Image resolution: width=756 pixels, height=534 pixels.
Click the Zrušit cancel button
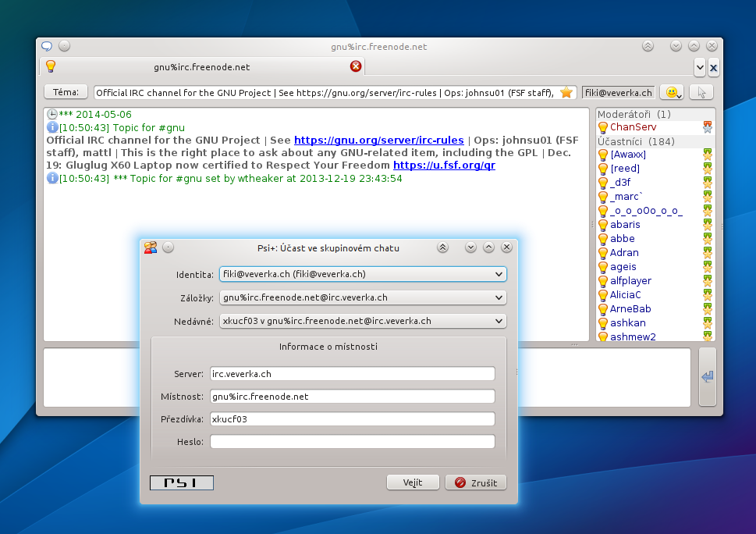click(x=476, y=482)
